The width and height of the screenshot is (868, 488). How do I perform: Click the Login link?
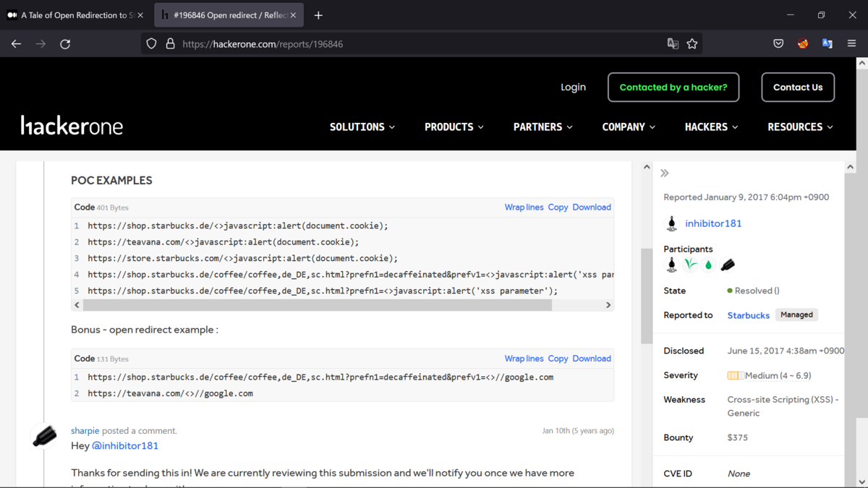pos(573,87)
